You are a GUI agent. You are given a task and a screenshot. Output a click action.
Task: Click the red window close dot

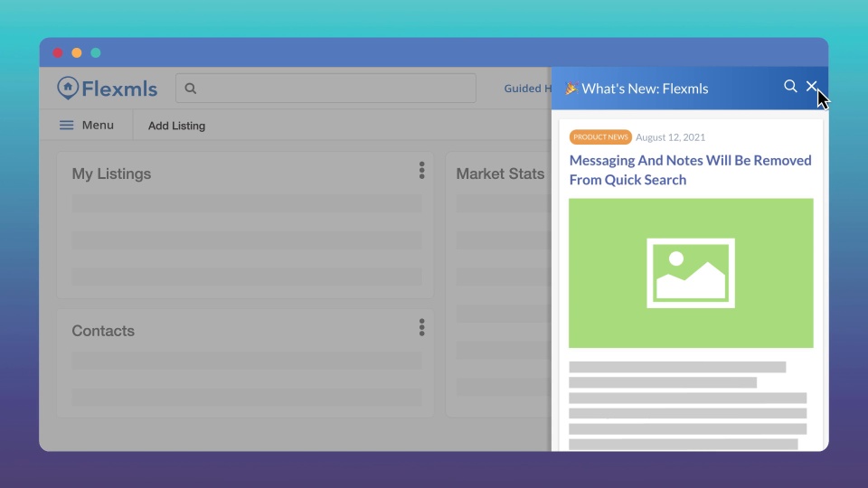(58, 52)
